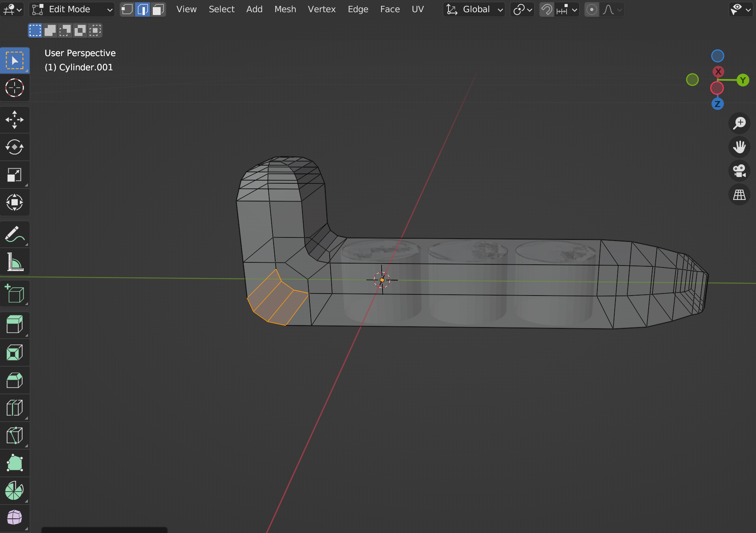Select the Extrude Region tool
This screenshot has height=533, width=756.
[15, 325]
